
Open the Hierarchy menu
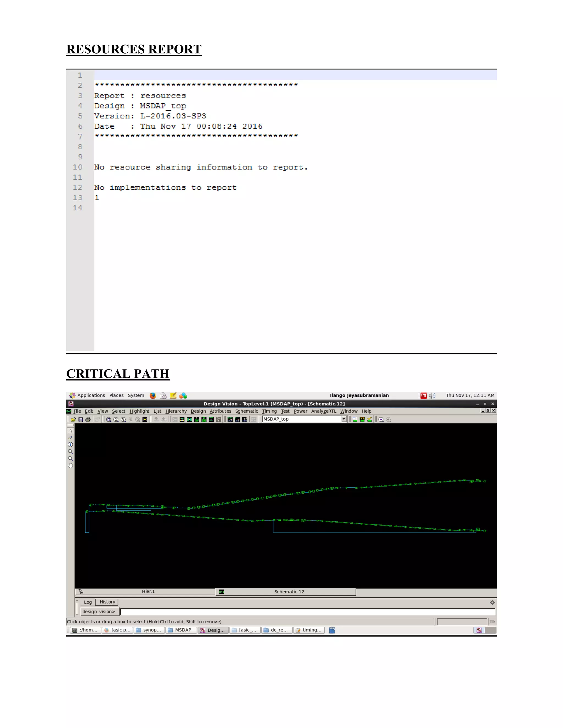176,411
